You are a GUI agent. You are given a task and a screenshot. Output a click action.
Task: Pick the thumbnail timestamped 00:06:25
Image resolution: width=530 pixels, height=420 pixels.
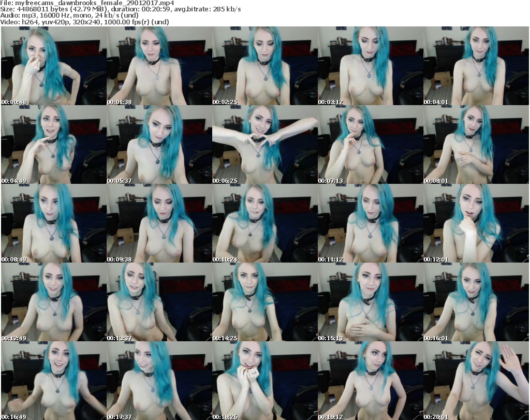(264, 144)
